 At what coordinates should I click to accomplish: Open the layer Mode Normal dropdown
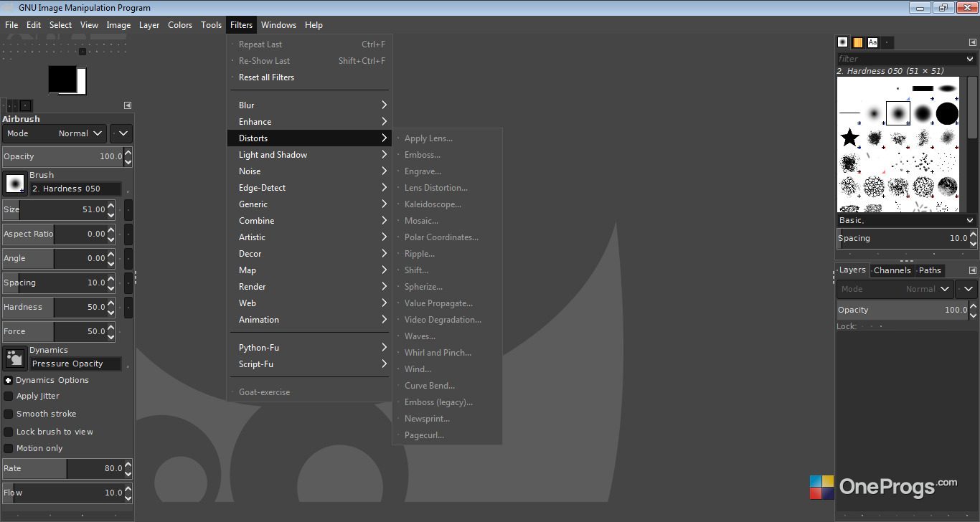pyautogui.click(x=895, y=289)
